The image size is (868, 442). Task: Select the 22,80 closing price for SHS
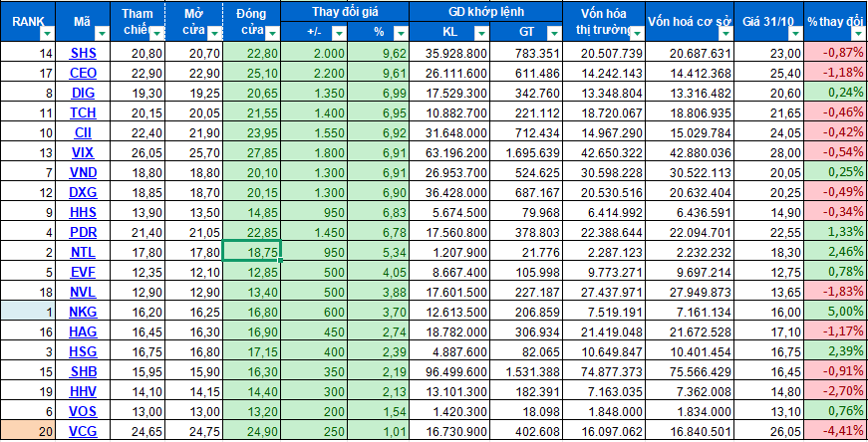[x=252, y=53]
